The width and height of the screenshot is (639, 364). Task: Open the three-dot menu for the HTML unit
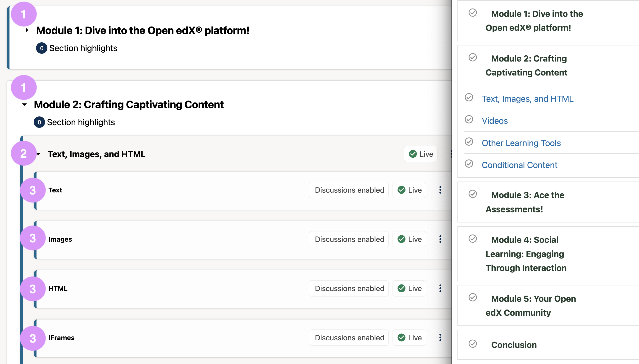coord(440,289)
